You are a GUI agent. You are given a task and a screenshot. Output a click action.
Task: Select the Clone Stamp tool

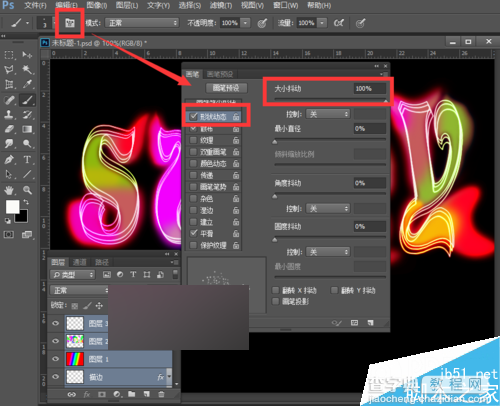(x=9, y=115)
